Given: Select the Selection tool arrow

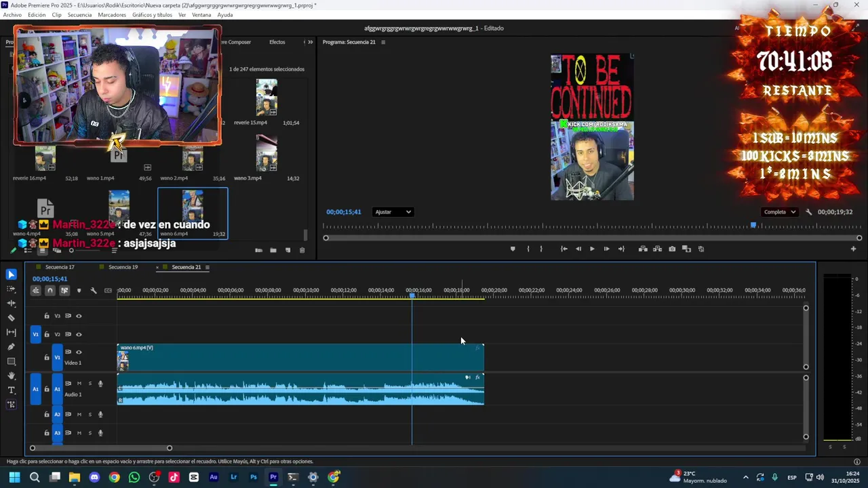Looking at the screenshot, I should pos(11,274).
